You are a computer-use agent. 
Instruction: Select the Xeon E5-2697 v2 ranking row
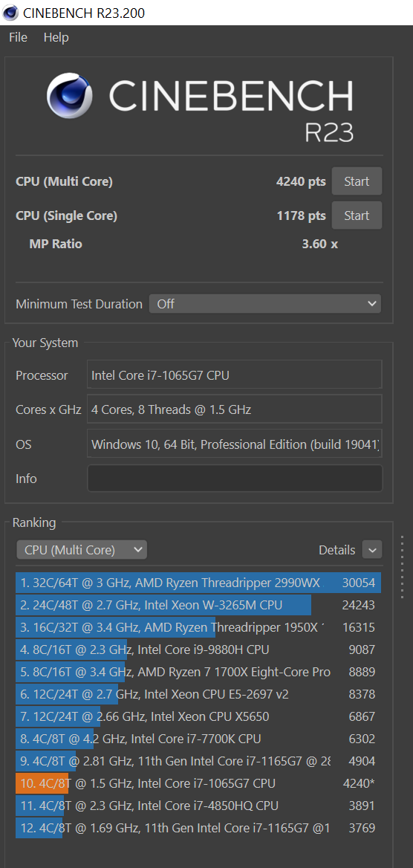[198, 694]
